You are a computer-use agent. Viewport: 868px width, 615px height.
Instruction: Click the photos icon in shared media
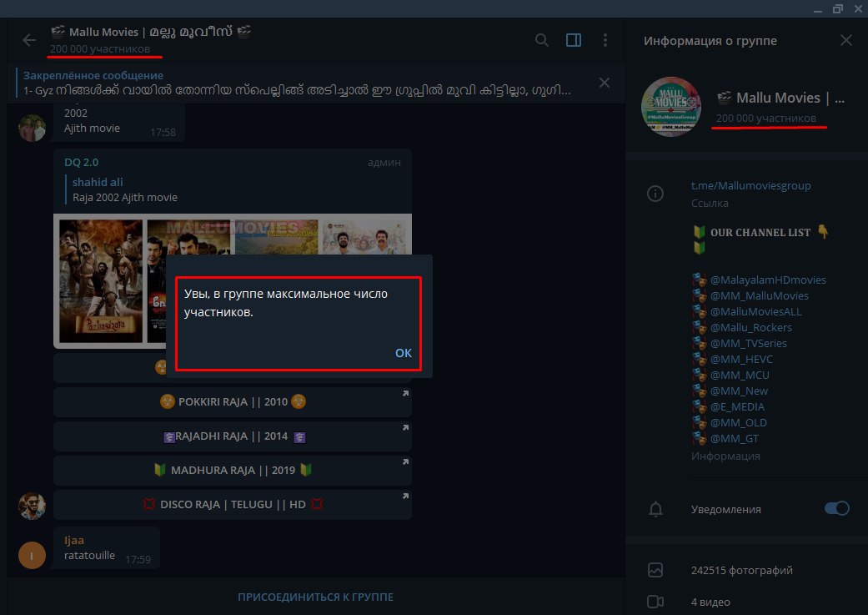click(655, 570)
